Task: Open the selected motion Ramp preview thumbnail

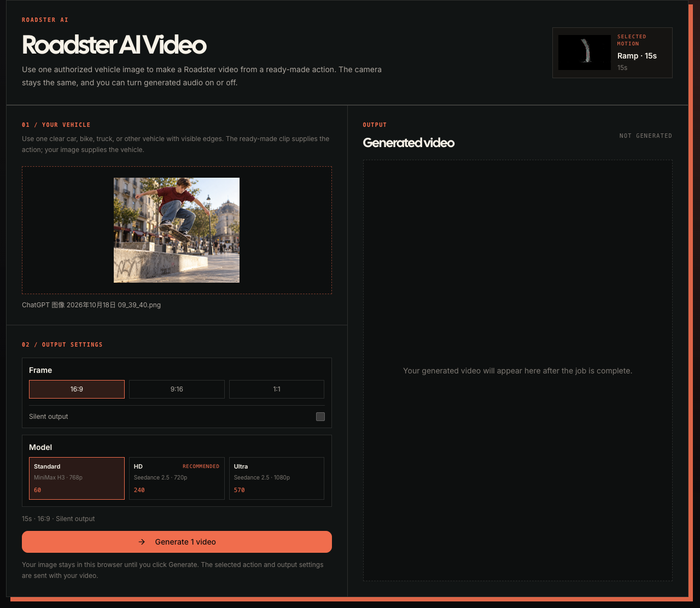Action: coord(585,52)
